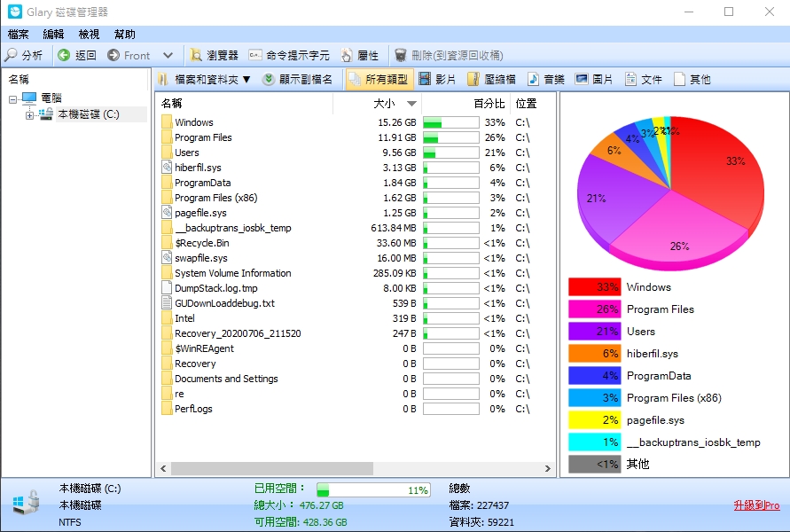Click the Intel folder icon in list

click(167, 318)
